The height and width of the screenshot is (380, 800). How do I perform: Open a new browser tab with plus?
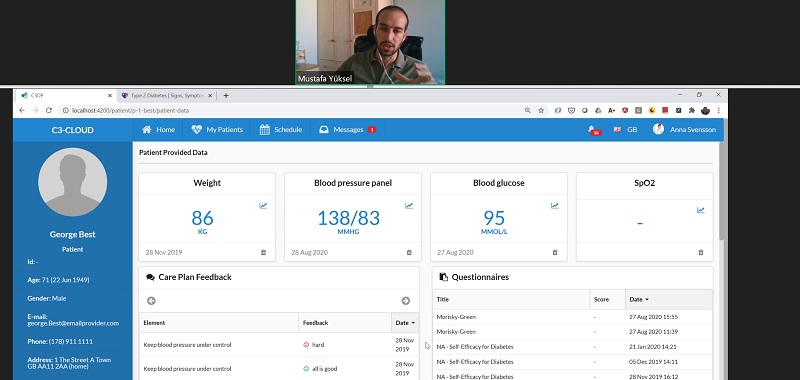226,95
